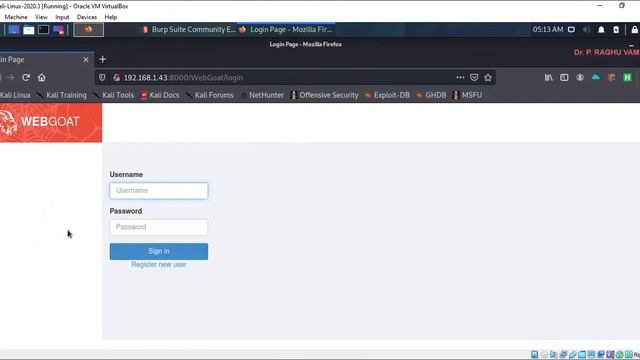Click the battery power icon in panel

click(x=616, y=29)
